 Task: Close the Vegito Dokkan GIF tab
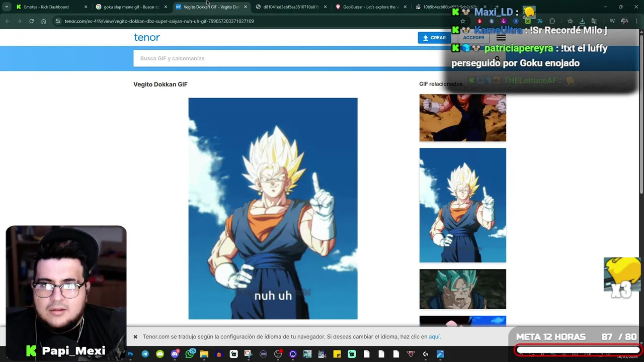coord(246,7)
